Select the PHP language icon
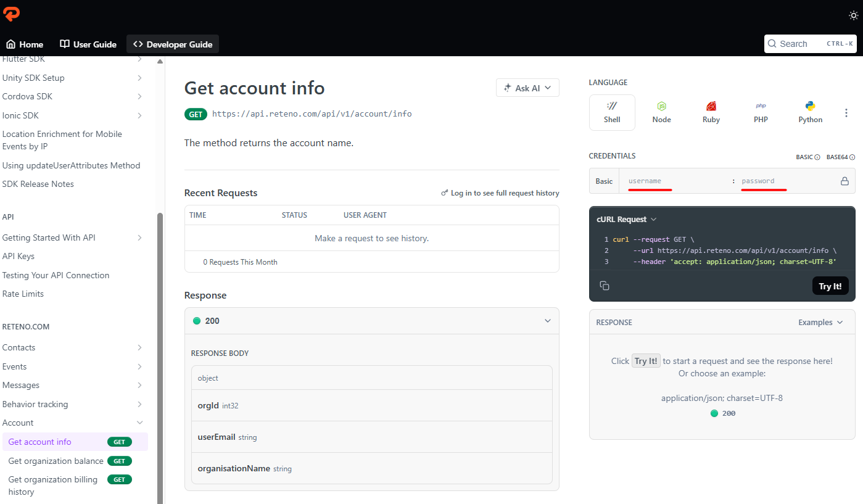The height and width of the screenshot is (504, 863). [x=761, y=112]
